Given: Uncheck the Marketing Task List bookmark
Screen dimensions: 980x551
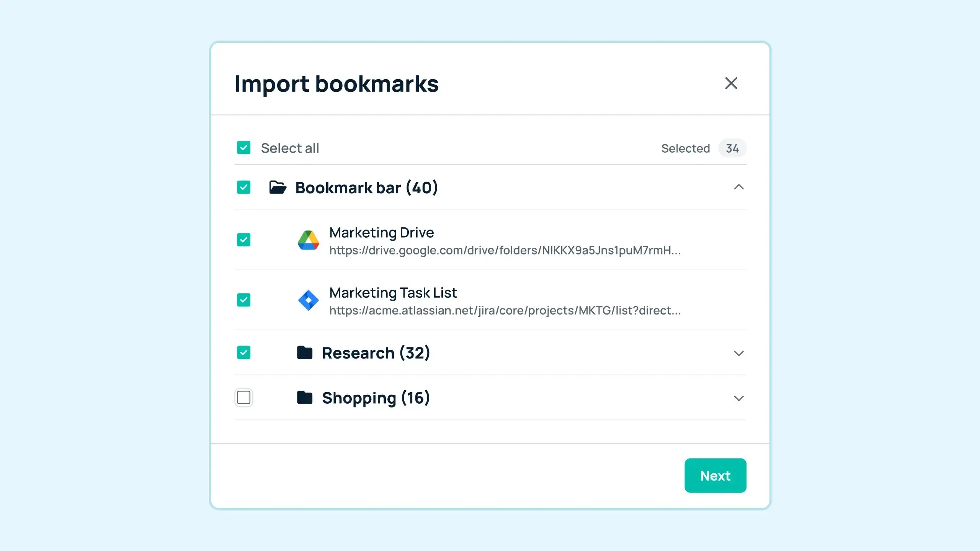Looking at the screenshot, I should (244, 300).
